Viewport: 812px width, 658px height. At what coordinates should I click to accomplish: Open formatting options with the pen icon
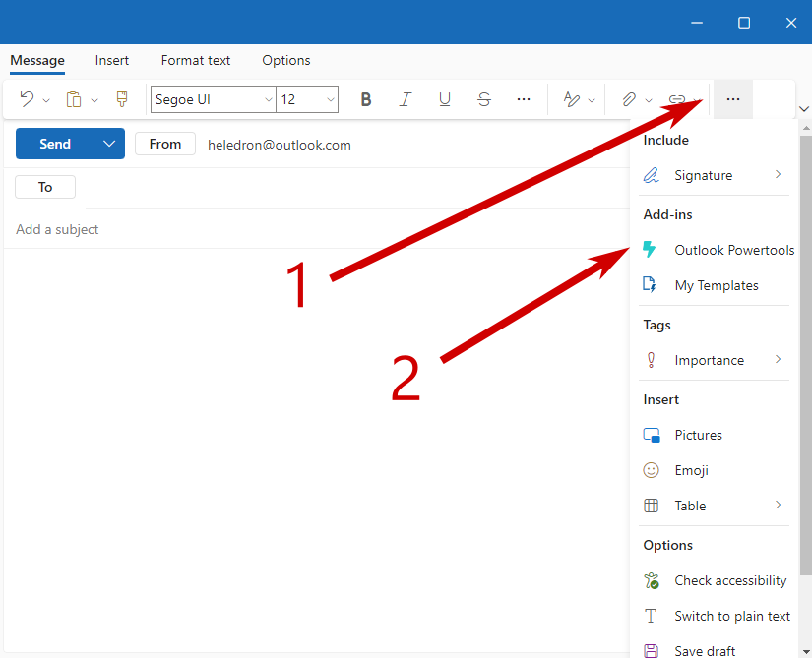click(571, 99)
